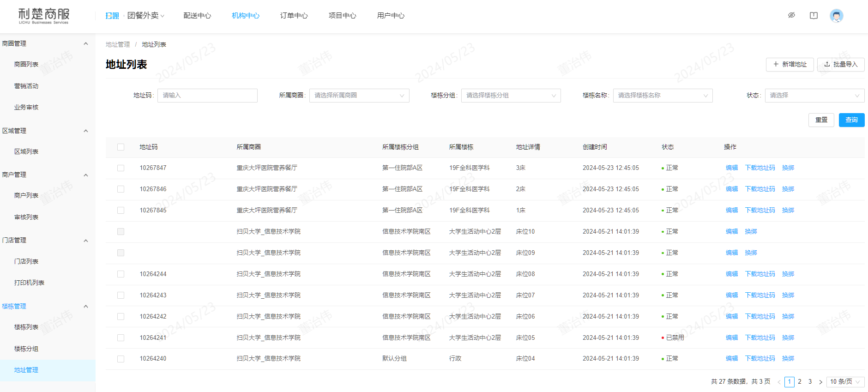Click the eye-slash visibility icon in header
This screenshot has height=392, width=868.
pos(791,15)
